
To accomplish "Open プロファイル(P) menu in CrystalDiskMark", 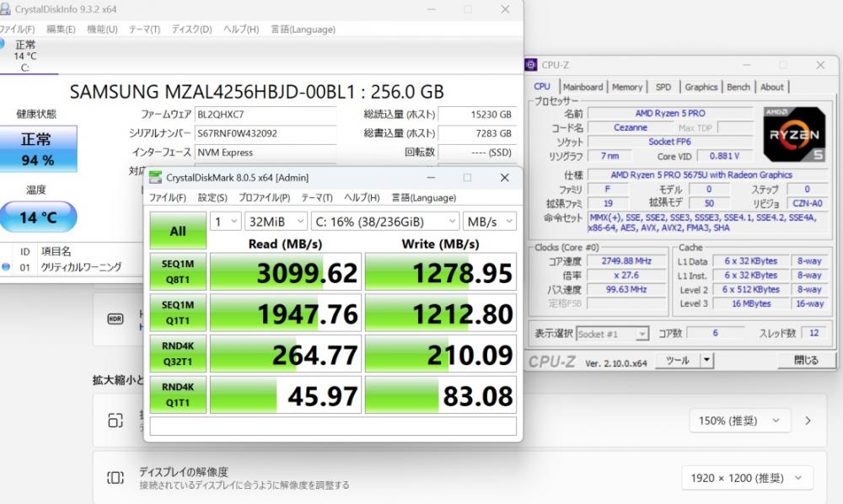I will [264, 198].
